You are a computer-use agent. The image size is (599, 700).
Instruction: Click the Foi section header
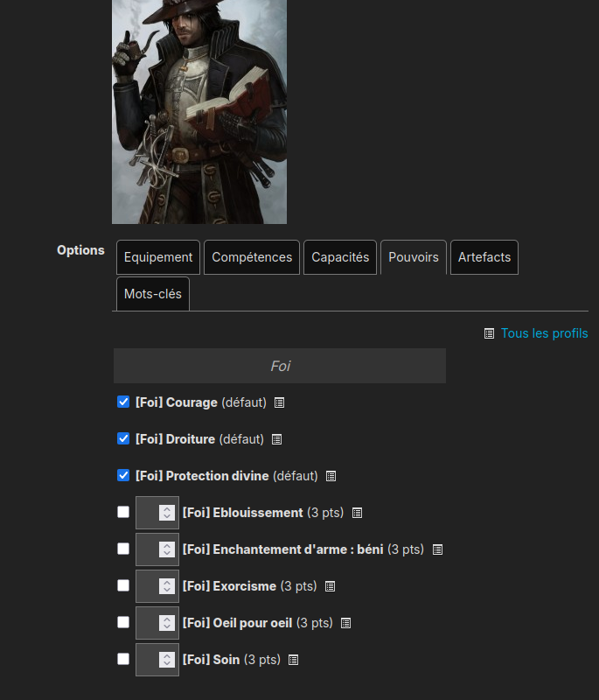[x=280, y=366]
